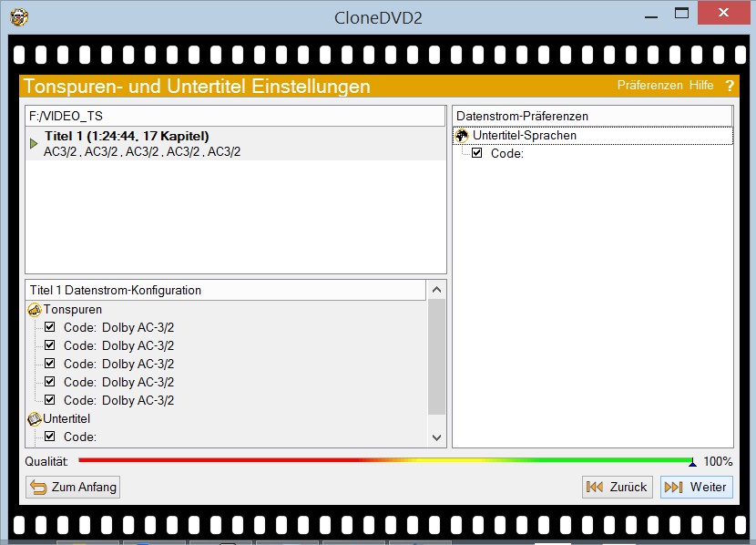Select the Untertitel-Sprachen tree node label
This screenshot has height=545, width=756.
525,136
